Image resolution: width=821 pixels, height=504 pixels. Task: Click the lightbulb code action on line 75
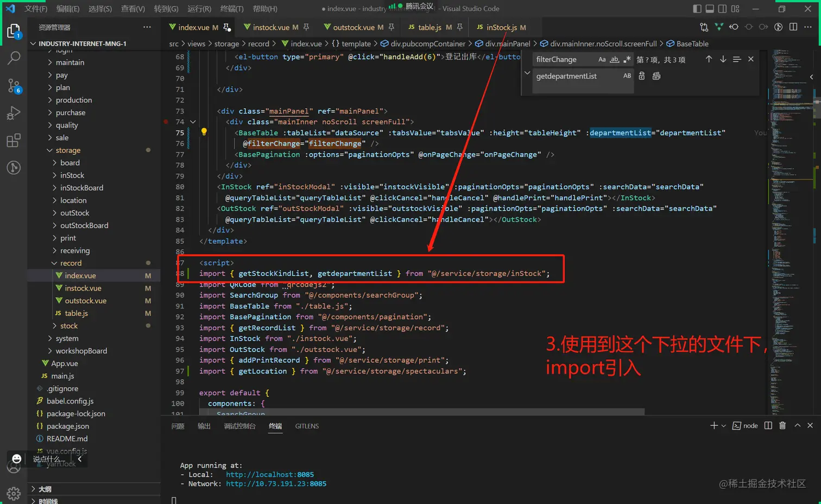(x=204, y=132)
